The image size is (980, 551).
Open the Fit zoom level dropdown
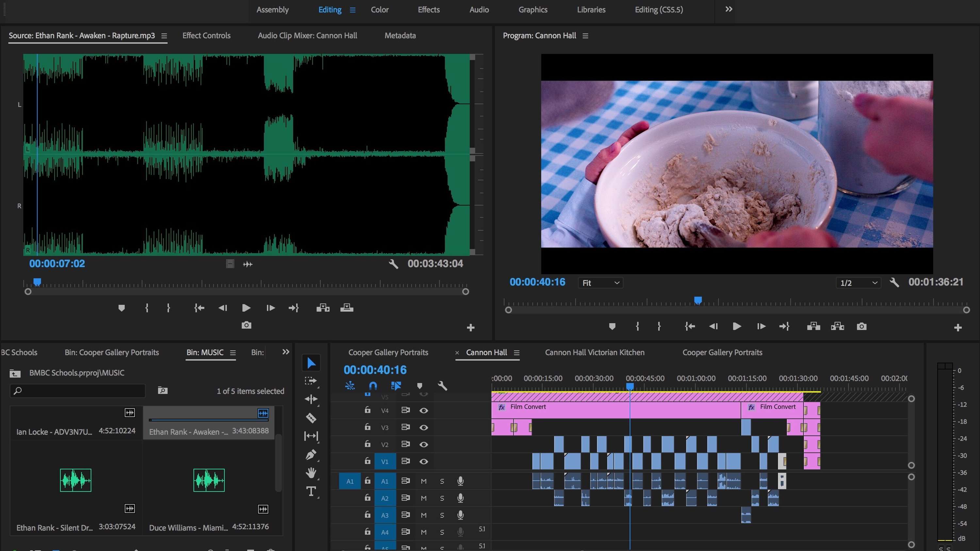pos(600,283)
